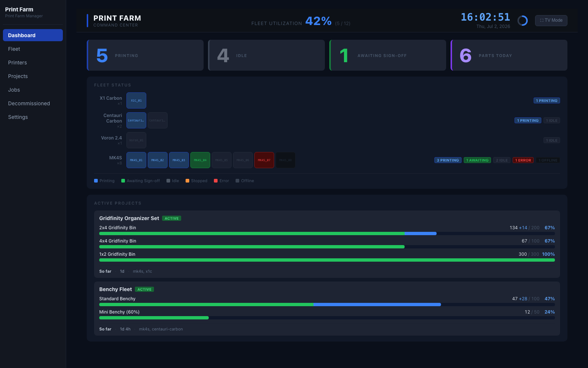This screenshot has height=368, width=588.
Task: Click the Benchy Fleet ACTIVE status badge
Action: click(144, 289)
